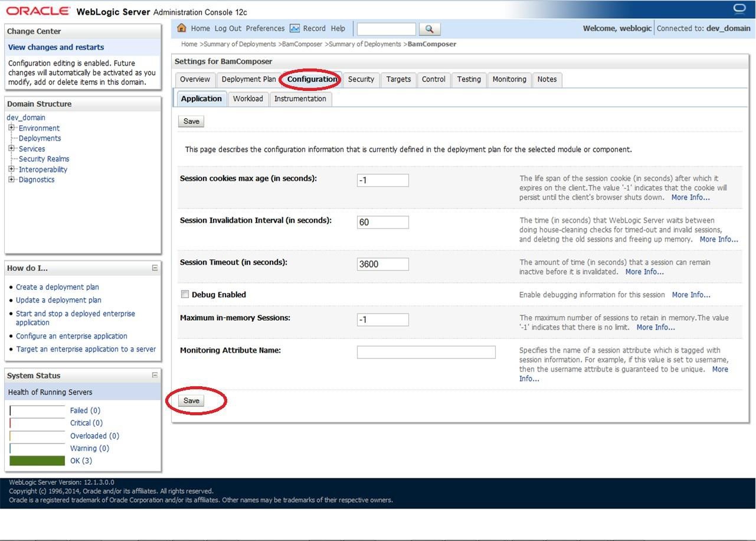Expand the Interoperability tree node
Image resolution: width=756 pixels, height=541 pixels.
point(11,169)
